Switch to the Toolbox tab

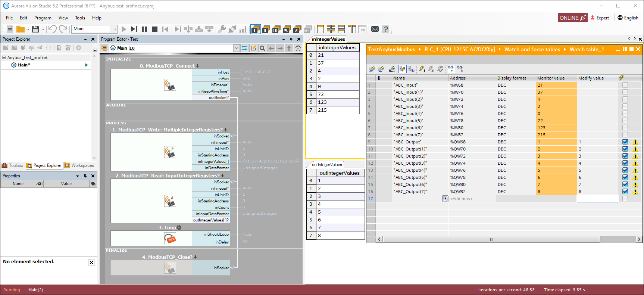12,165
